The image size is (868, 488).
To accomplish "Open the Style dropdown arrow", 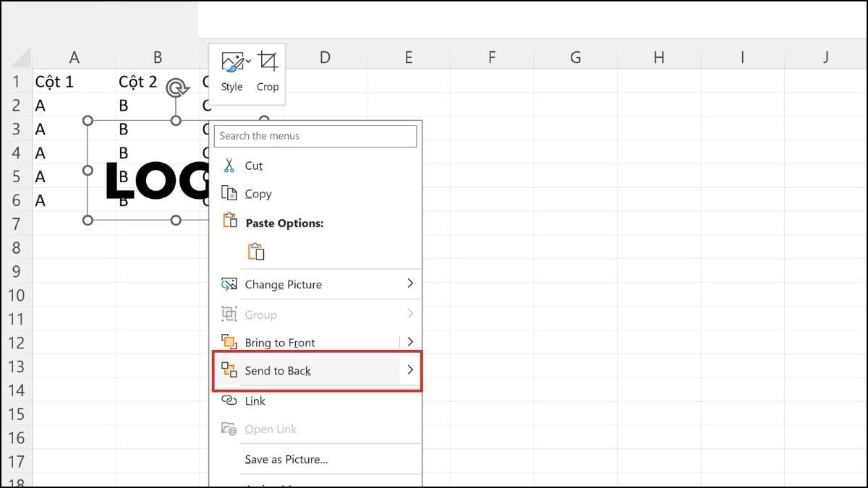I will tap(249, 61).
